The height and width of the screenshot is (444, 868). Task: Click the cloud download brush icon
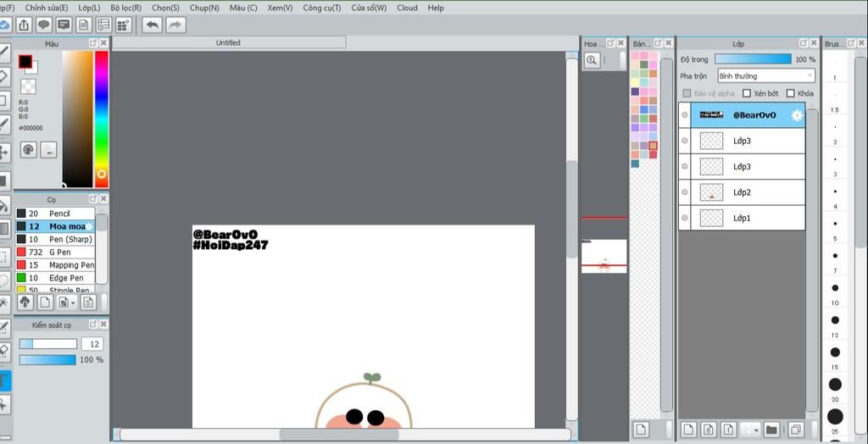[x=25, y=302]
